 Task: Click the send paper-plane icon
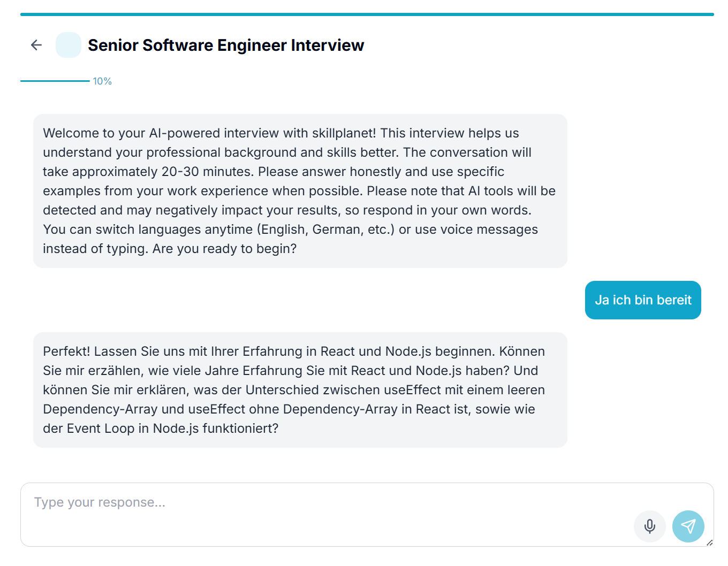(688, 526)
